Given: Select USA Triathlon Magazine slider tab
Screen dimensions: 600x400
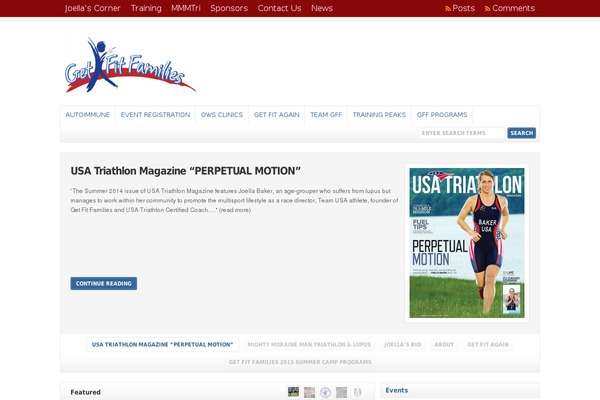Looking at the screenshot, I should coord(163,344).
